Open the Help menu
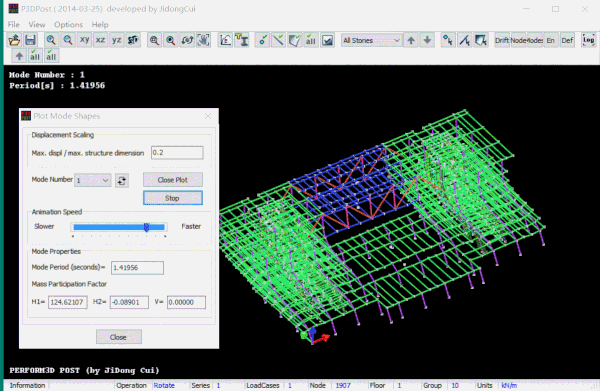Image resolution: width=600 pixels, height=391 pixels. click(x=100, y=24)
